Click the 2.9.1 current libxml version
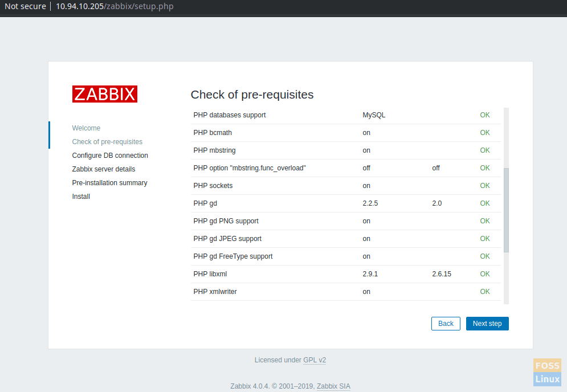The width and height of the screenshot is (567, 392). pos(370,274)
